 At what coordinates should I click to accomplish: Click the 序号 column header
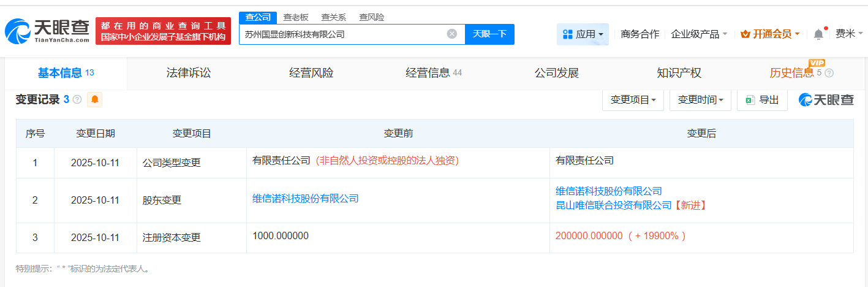[35, 134]
